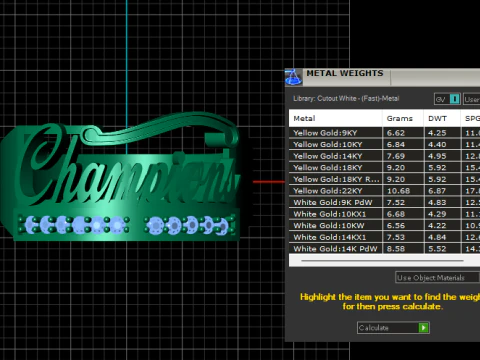The width and height of the screenshot is (480, 360).
Task: Select the White Gold:14KX1 row
Action: (384, 237)
